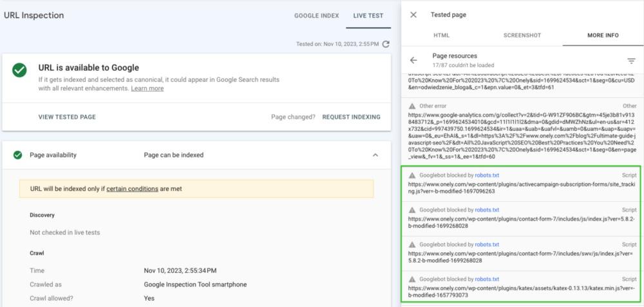Follow the certain conditions link
Viewport: 644px width, 307px height.
[x=126, y=189]
